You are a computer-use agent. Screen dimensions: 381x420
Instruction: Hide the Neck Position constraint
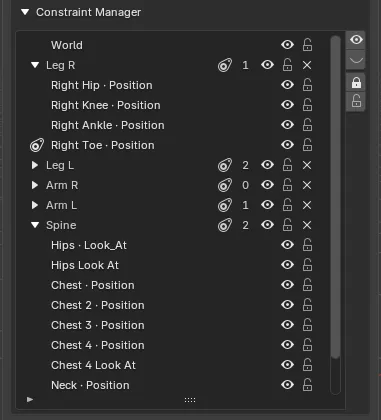click(x=287, y=385)
